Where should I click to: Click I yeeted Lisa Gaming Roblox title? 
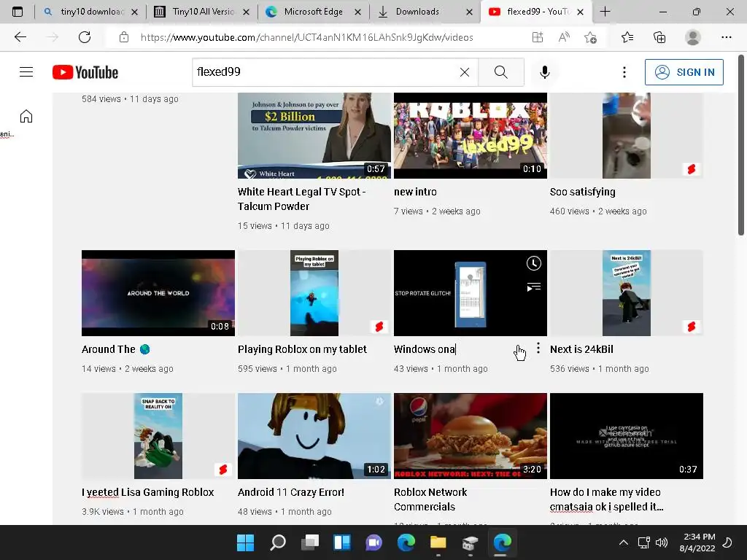(147, 492)
